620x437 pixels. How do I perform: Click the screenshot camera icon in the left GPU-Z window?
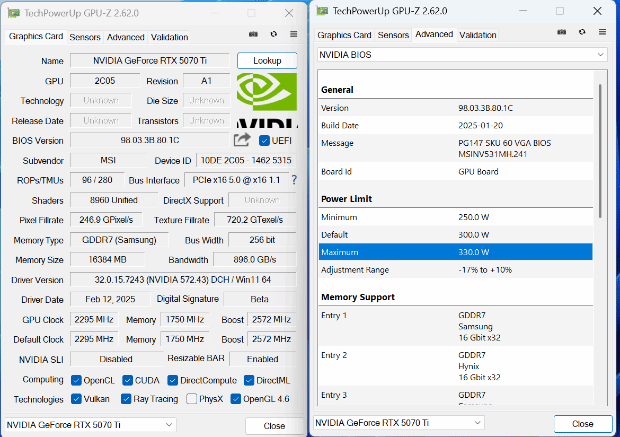253,34
